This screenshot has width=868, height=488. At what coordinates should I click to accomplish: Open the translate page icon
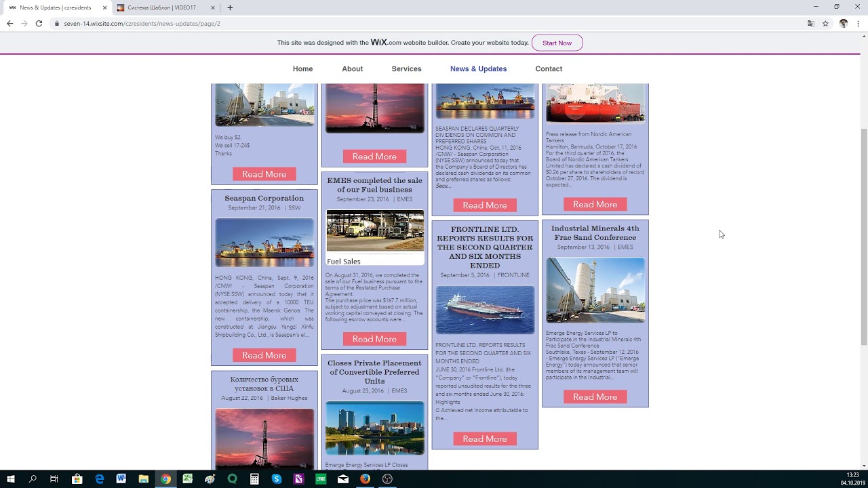click(x=810, y=23)
